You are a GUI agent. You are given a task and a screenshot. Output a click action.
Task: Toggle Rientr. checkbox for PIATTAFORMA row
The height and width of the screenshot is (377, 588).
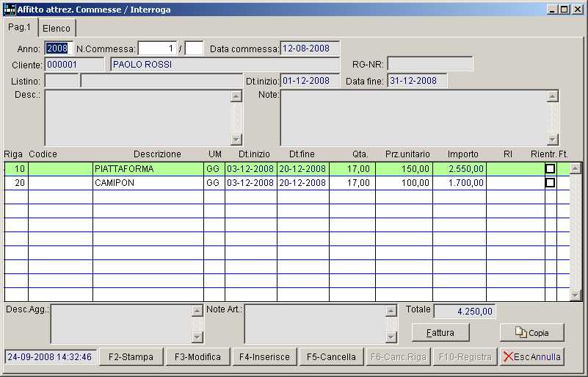click(550, 168)
